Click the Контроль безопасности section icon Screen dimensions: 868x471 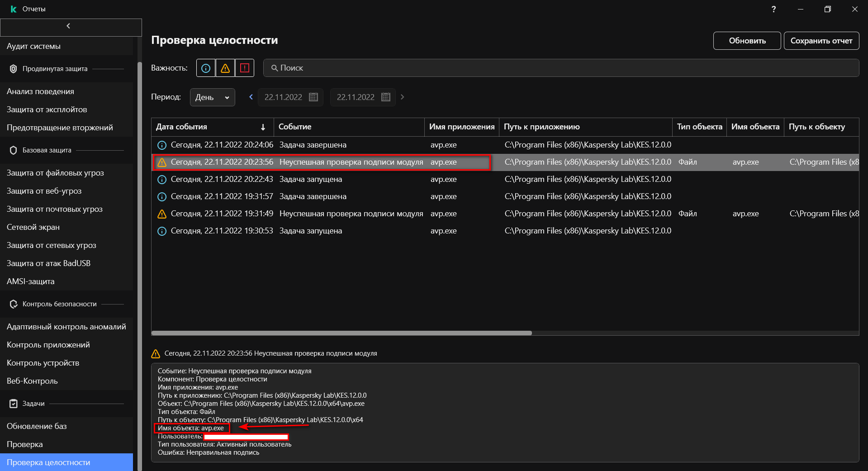[x=14, y=304]
